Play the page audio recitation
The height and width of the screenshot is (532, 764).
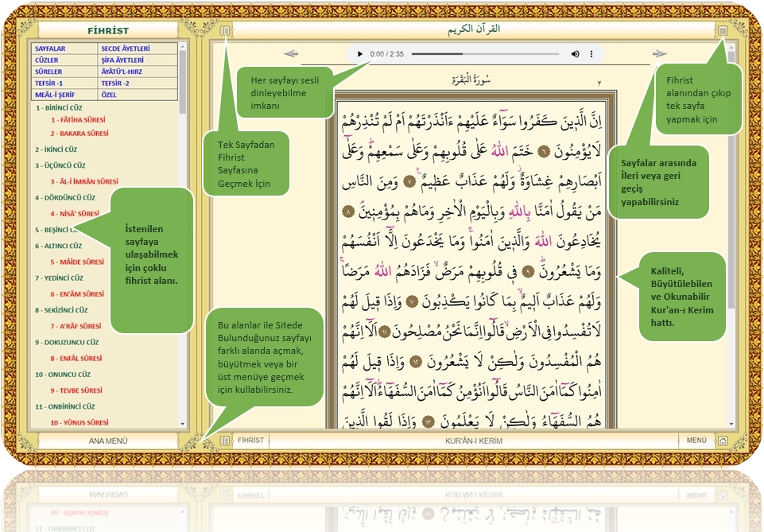pyautogui.click(x=359, y=54)
